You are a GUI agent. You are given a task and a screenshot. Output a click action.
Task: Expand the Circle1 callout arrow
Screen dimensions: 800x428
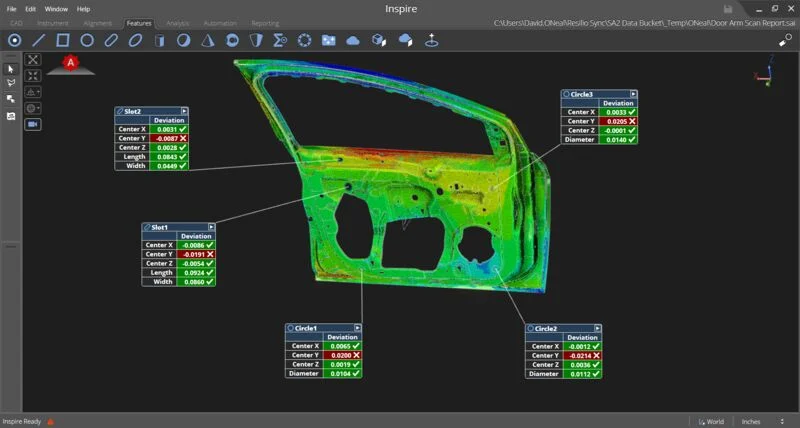358,328
